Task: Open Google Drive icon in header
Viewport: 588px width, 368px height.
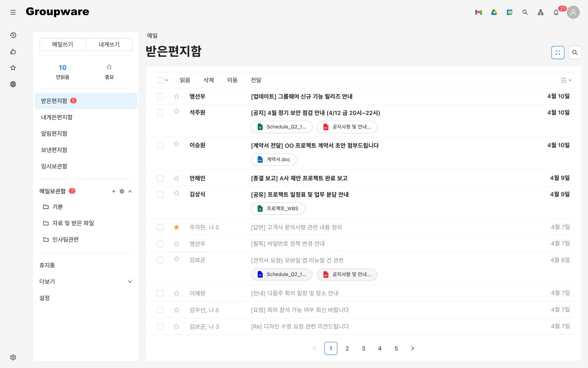Action: click(x=494, y=12)
